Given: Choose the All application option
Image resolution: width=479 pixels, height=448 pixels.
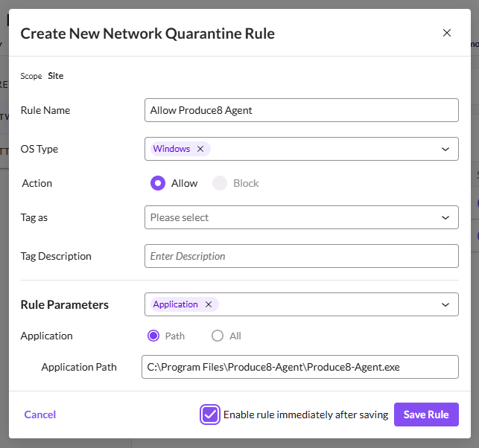Looking at the screenshot, I should (x=218, y=336).
